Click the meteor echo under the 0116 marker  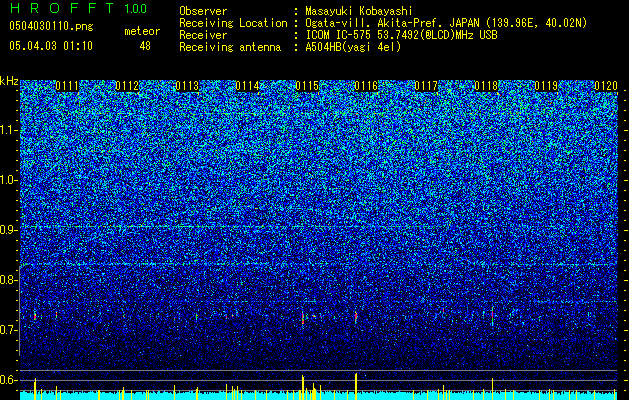(356, 316)
